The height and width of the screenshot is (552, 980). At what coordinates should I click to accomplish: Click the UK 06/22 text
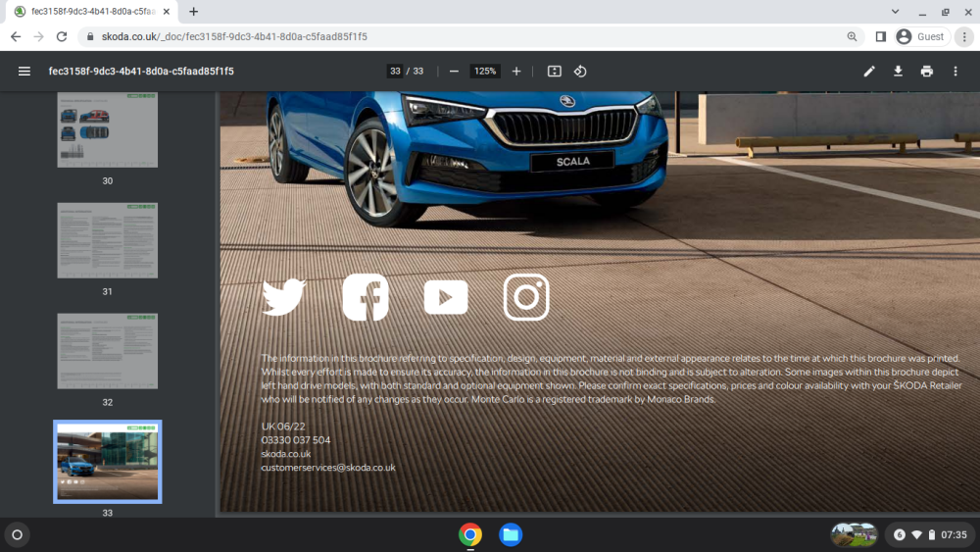tap(283, 427)
